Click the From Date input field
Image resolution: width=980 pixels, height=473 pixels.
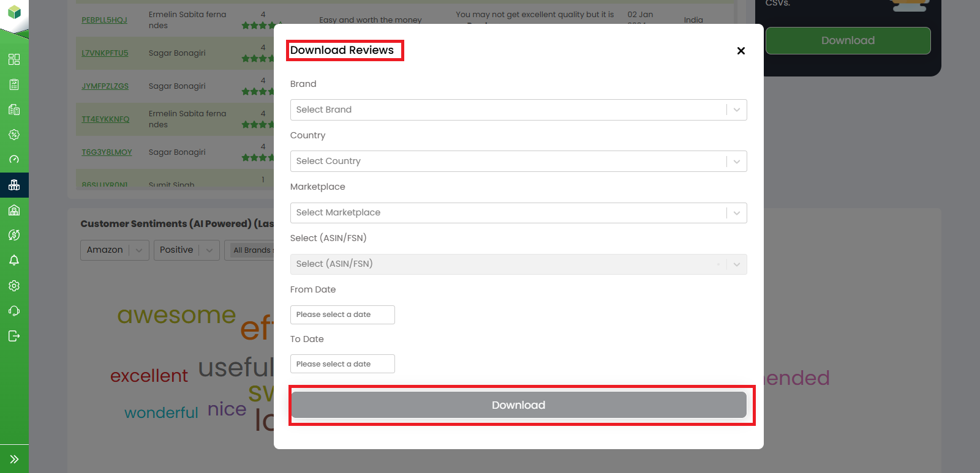pyautogui.click(x=342, y=315)
